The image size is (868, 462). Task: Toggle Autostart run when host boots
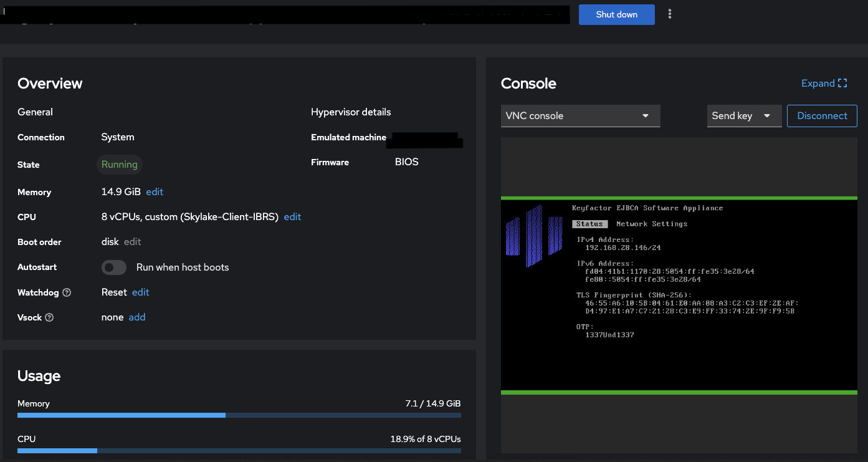pyautogui.click(x=114, y=267)
